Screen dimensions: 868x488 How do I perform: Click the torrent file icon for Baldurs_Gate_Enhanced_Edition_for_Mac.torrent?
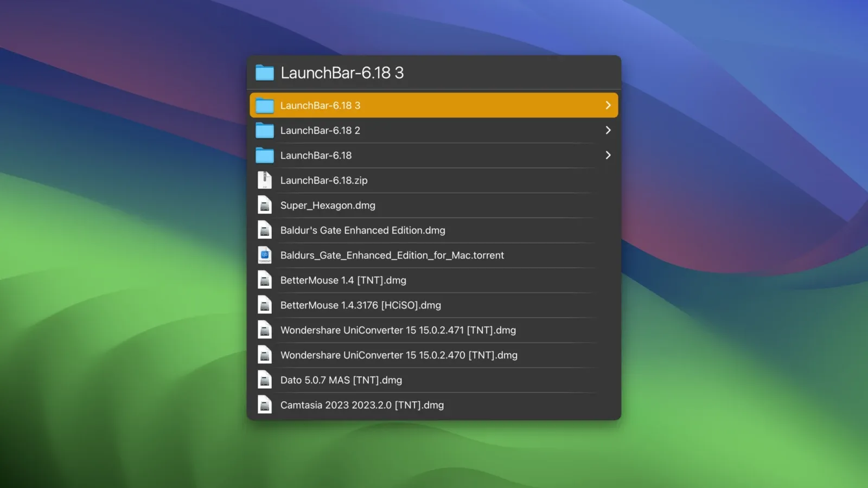(265, 255)
